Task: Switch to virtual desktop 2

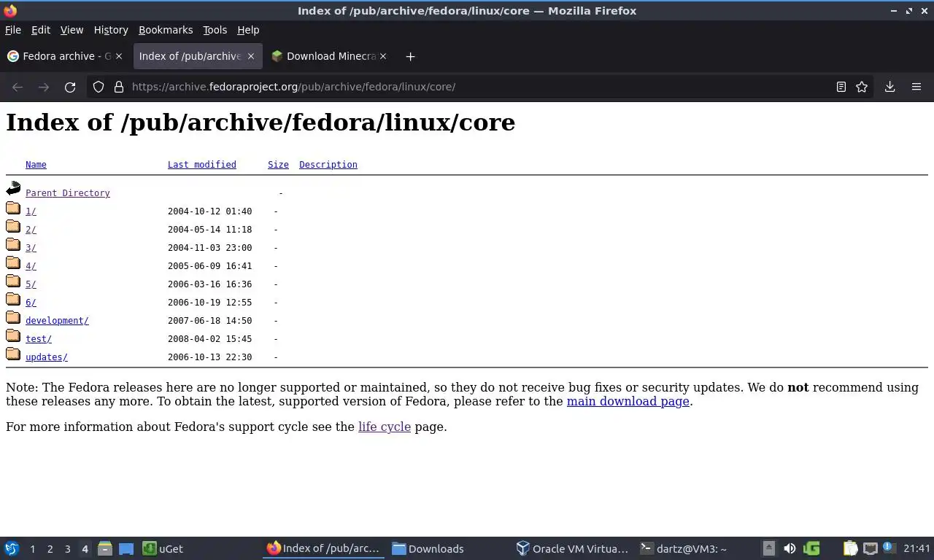Action: 50,548
